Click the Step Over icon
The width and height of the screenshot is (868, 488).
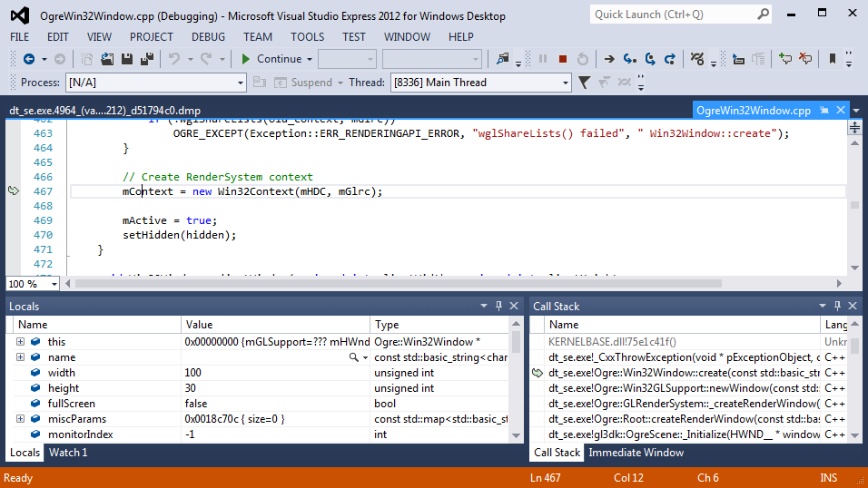click(x=650, y=59)
